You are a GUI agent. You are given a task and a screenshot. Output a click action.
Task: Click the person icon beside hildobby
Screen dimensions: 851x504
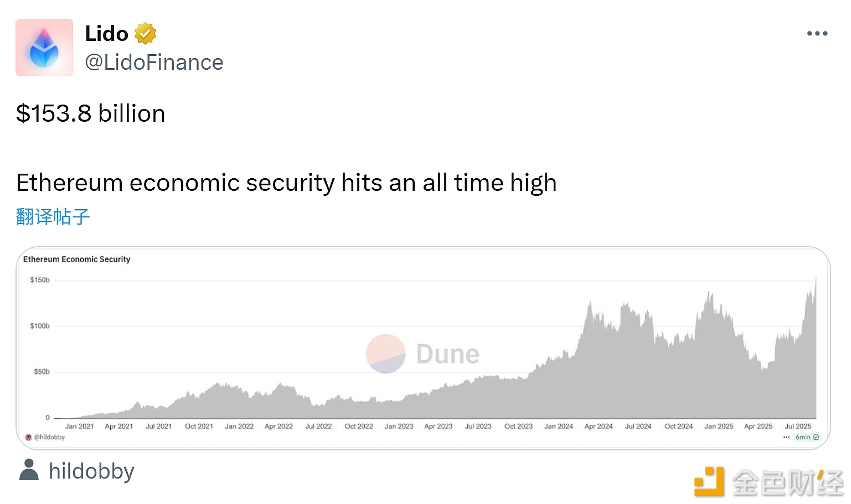click(x=29, y=470)
